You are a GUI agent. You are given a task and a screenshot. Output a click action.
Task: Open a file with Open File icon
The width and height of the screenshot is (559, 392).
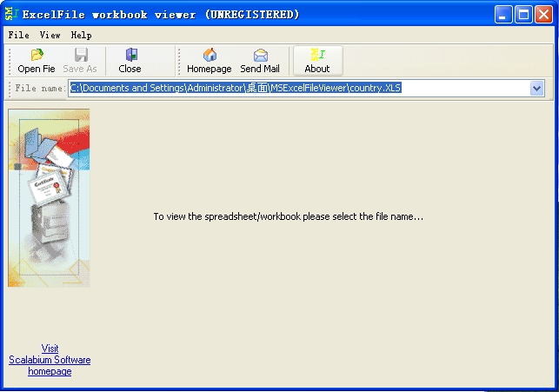[37, 55]
